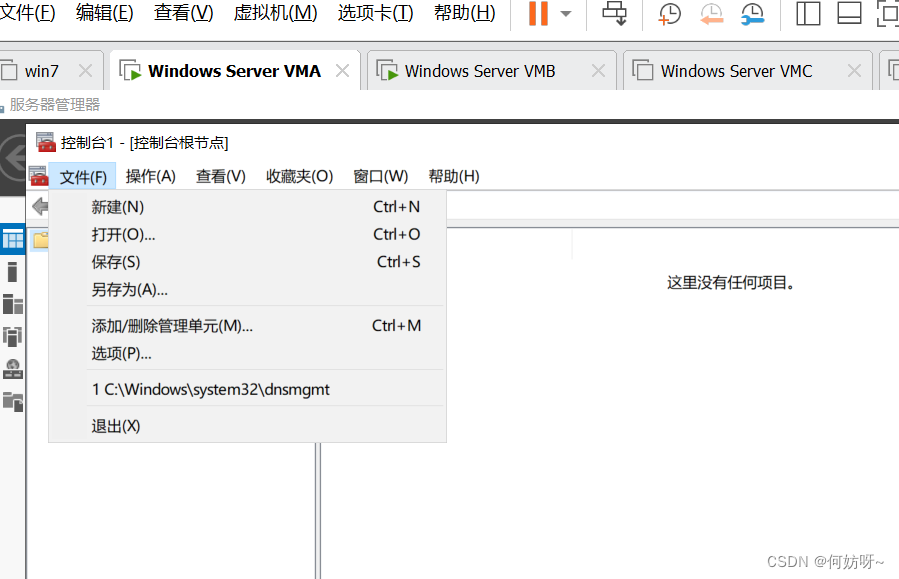Open VMware 查看(V) menu at top
The image size is (899, 579).
click(x=183, y=13)
